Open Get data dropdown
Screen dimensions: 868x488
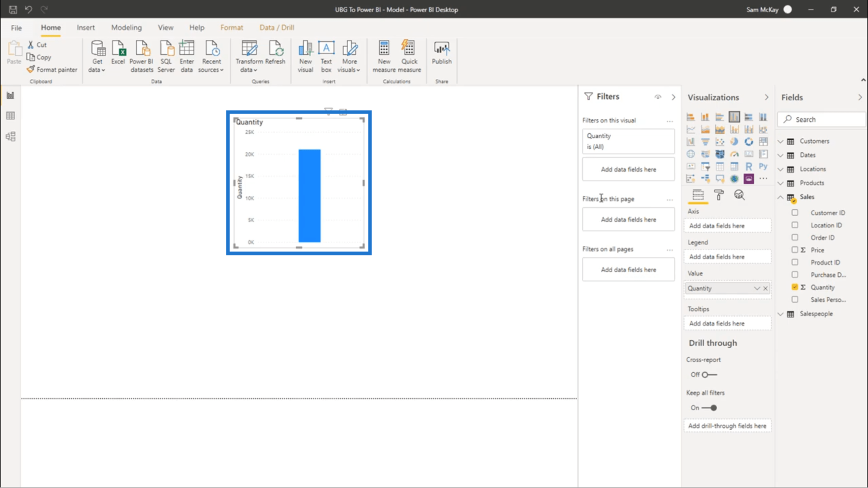[x=97, y=57]
